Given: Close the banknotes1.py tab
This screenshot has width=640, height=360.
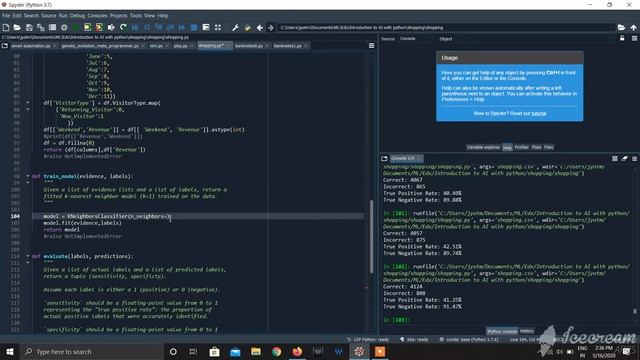Looking at the screenshot, I should click(x=306, y=46).
